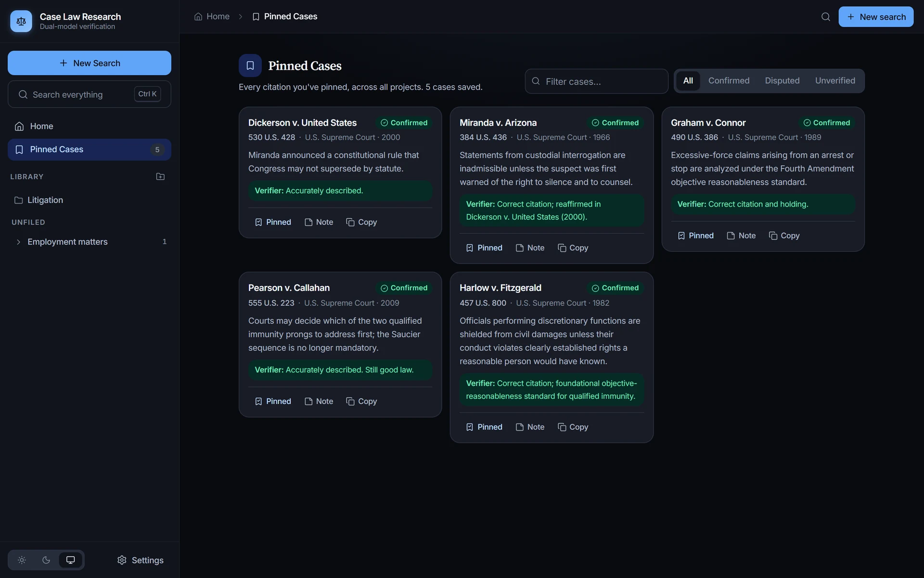This screenshot has height=578, width=924.
Task: Add a note to Pearson v. Callahan
Action: click(319, 401)
